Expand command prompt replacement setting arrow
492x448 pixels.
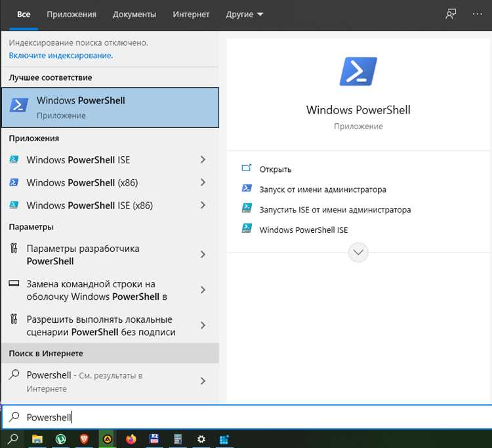pyautogui.click(x=203, y=290)
